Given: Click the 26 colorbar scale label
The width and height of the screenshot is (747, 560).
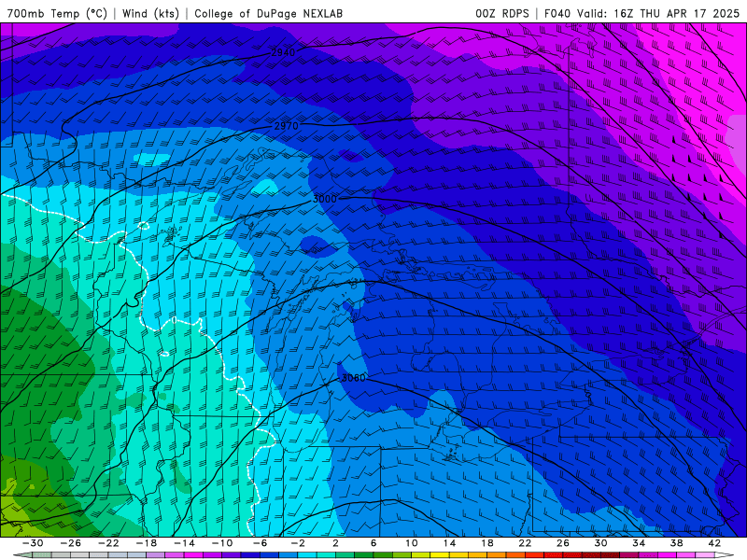Looking at the screenshot, I should point(563,543).
